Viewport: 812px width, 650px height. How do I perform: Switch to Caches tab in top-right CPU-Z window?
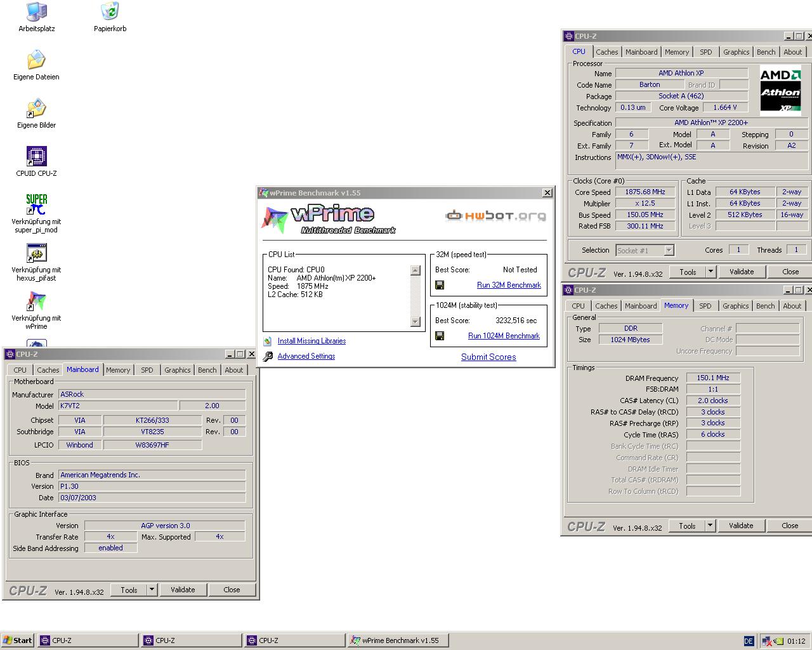[606, 52]
